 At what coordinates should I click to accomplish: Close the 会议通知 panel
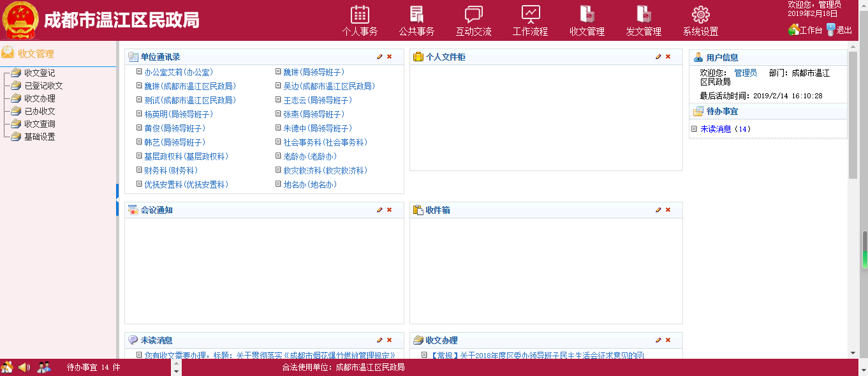(x=390, y=210)
